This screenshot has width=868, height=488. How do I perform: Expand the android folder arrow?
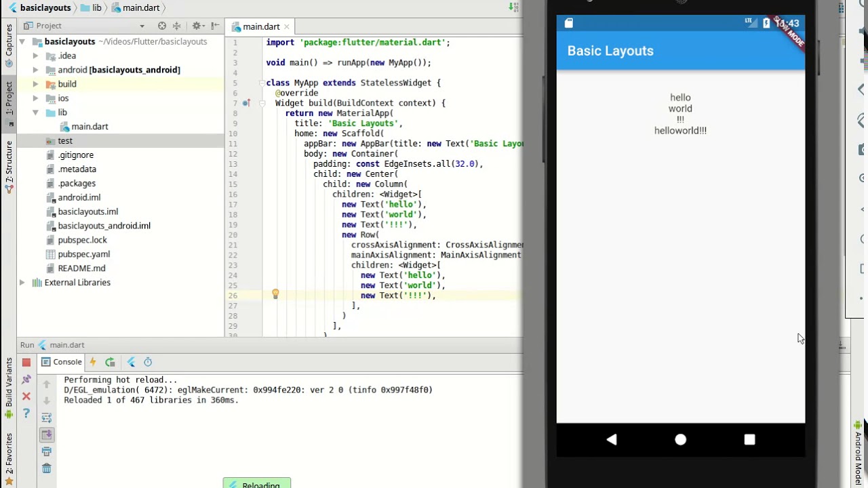tap(35, 70)
